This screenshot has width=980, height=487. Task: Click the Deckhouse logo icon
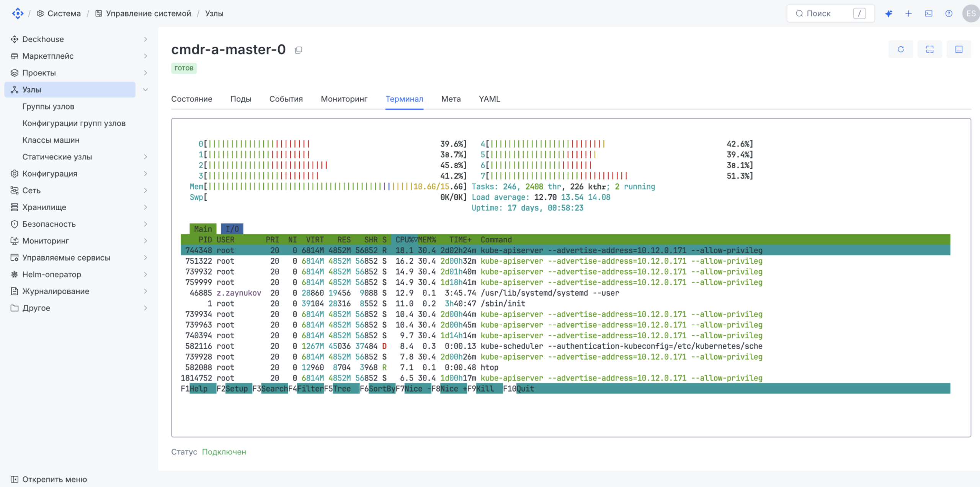[x=18, y=13]
